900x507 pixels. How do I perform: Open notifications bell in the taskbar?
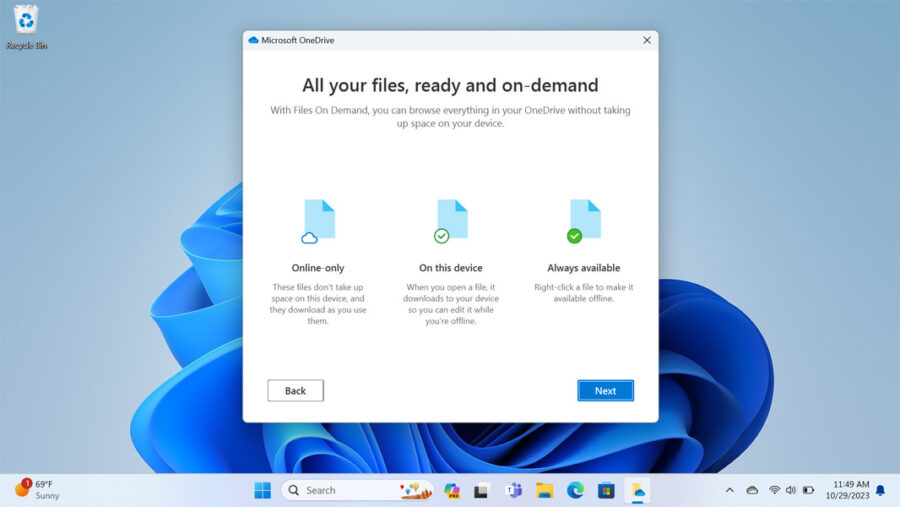[x=880, y=490]
